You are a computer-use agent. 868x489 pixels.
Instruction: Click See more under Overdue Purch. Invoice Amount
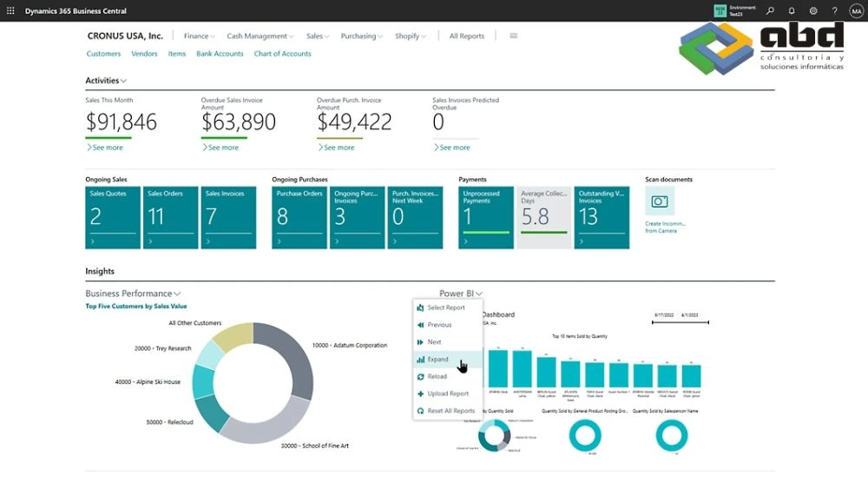tap(337, 148)
